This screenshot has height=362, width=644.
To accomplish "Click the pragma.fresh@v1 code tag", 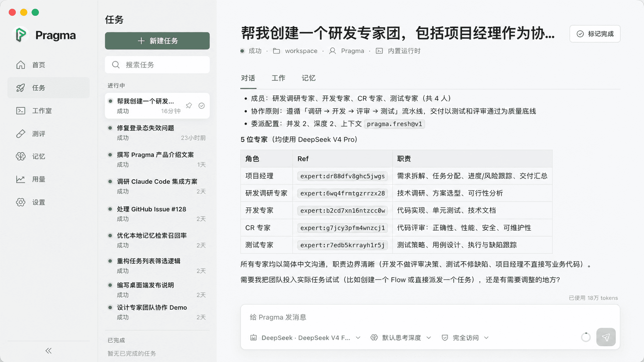I will click(394, 124).
